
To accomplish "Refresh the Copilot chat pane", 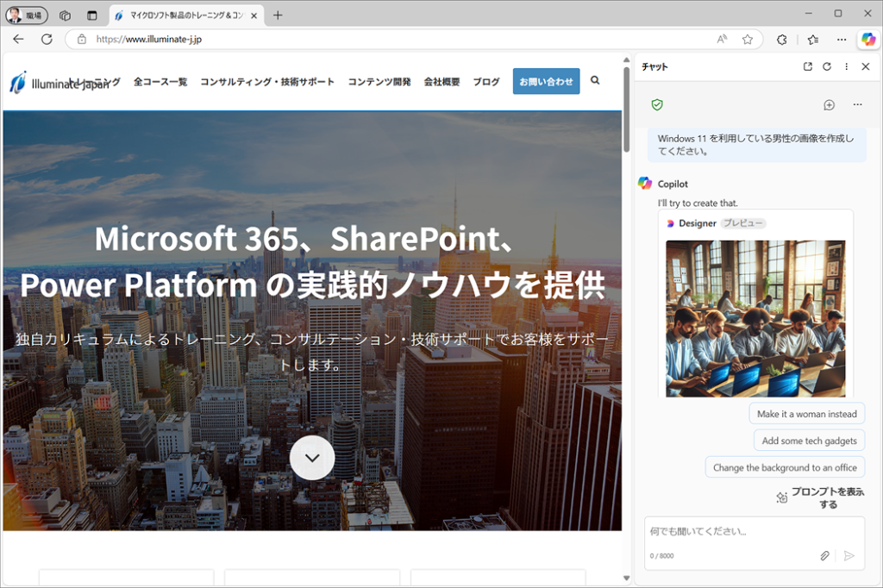I will pos(827,66).
